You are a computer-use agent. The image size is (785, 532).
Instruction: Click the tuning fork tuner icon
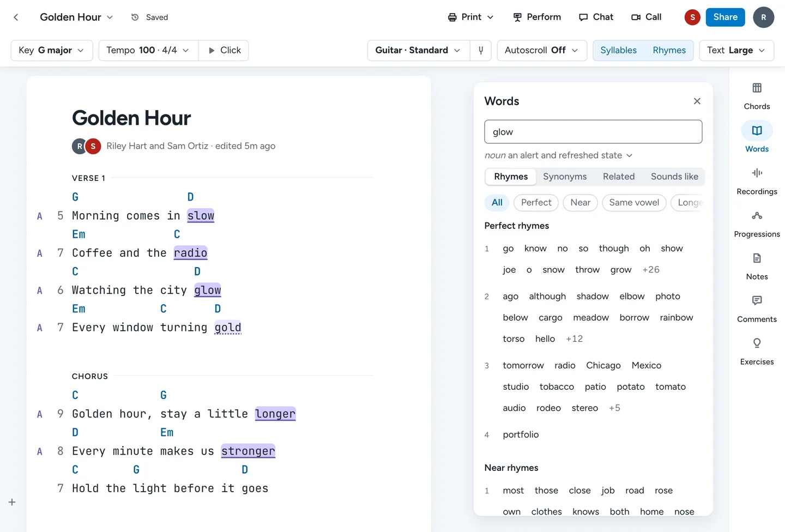(481, 50)
